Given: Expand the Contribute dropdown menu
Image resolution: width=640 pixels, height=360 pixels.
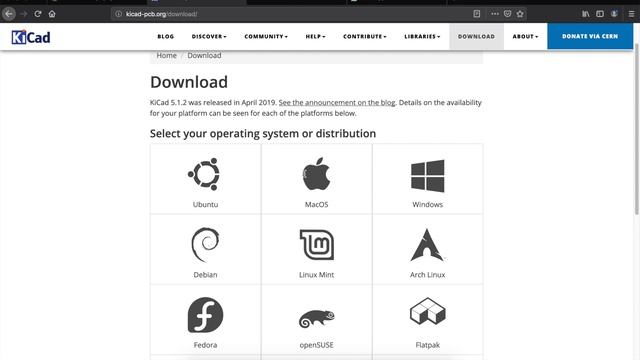Looking at the screenshot, I should 364,36.
